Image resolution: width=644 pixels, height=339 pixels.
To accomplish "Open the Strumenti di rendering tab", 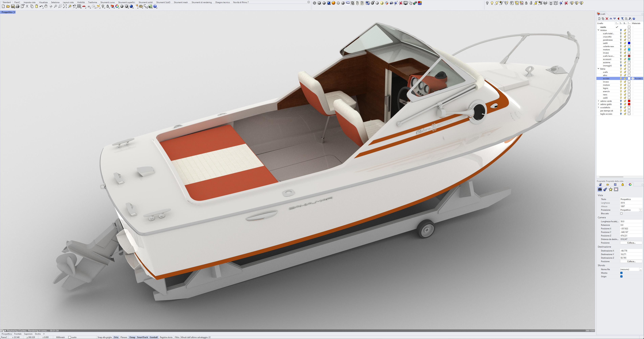I will tap(201, 2).
